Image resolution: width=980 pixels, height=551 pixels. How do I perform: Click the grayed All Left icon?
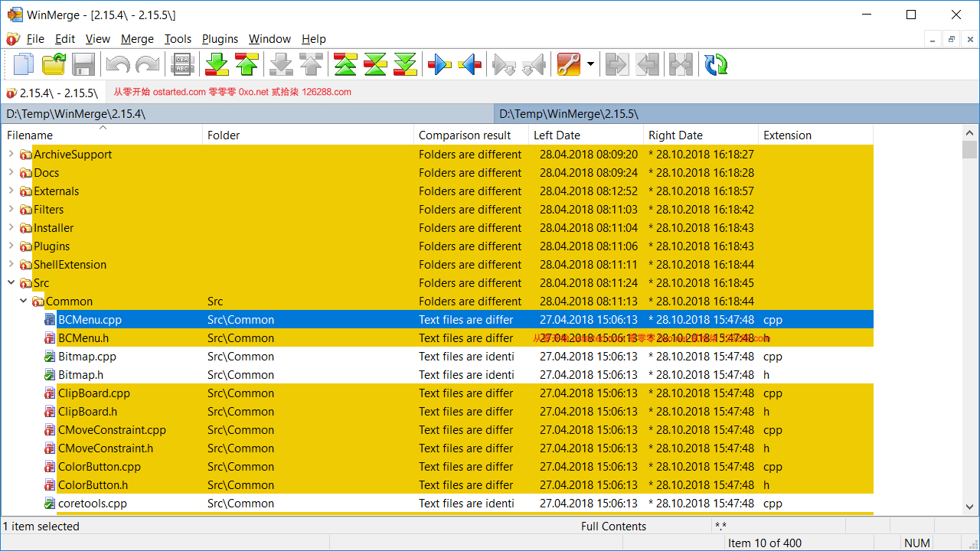[647, 64]
